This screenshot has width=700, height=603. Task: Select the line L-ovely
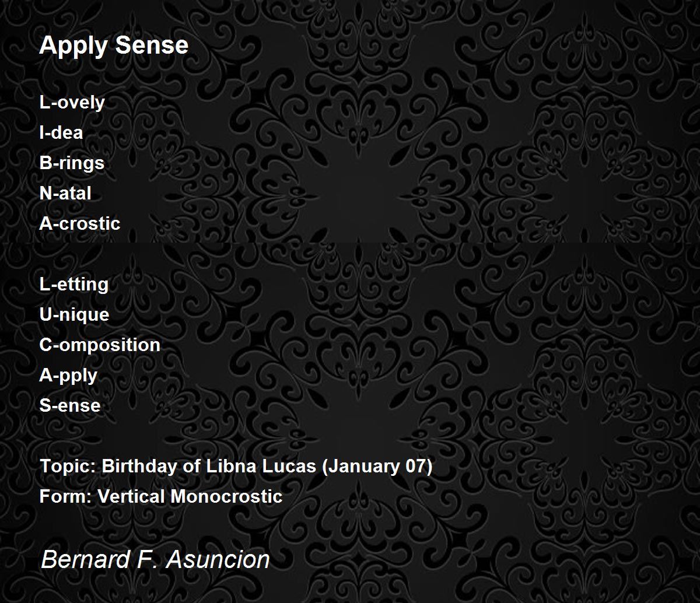tap(72, 103)
